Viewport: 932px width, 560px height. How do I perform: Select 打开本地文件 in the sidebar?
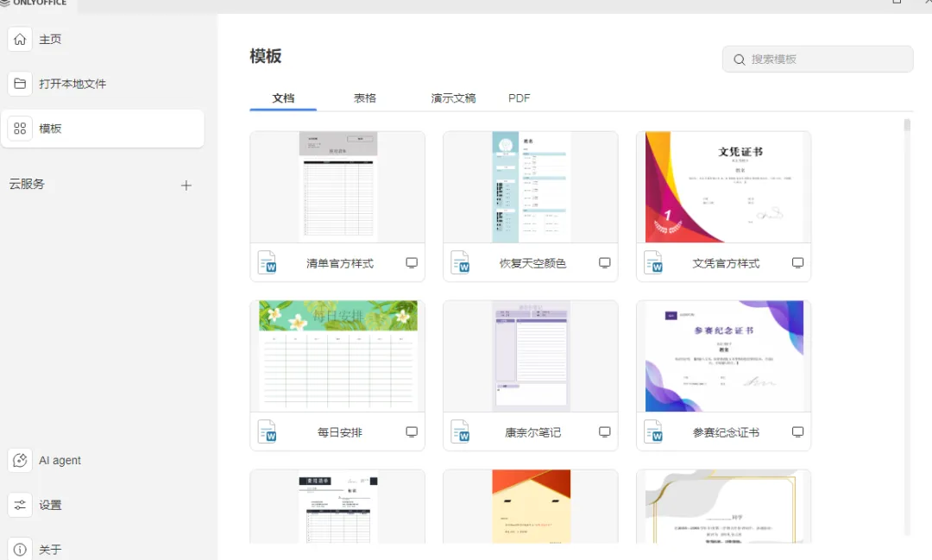(x=72, y=84)
